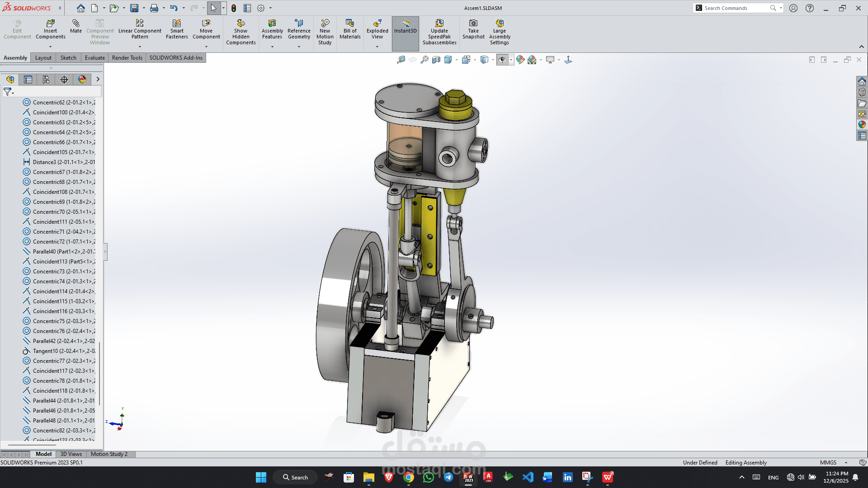Open SOLIDWORKS Resources home task pane
Viewport: 868px width, 488px height.
(862, 81)
